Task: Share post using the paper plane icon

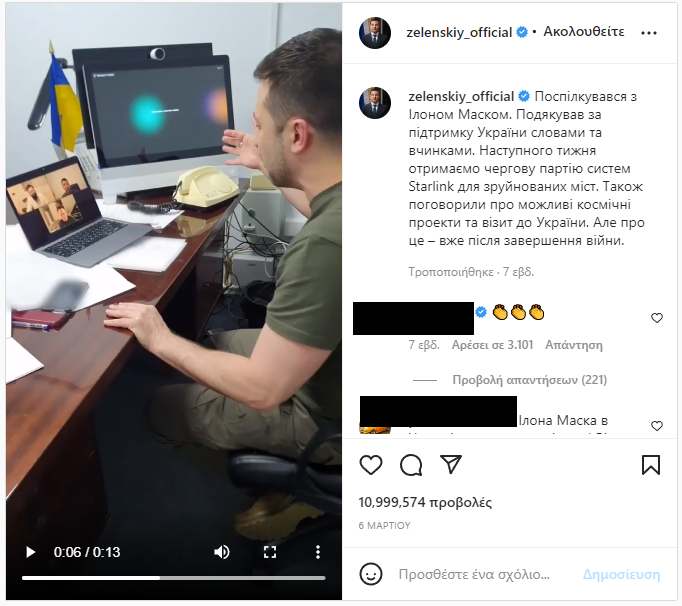Action: (451, 464)
